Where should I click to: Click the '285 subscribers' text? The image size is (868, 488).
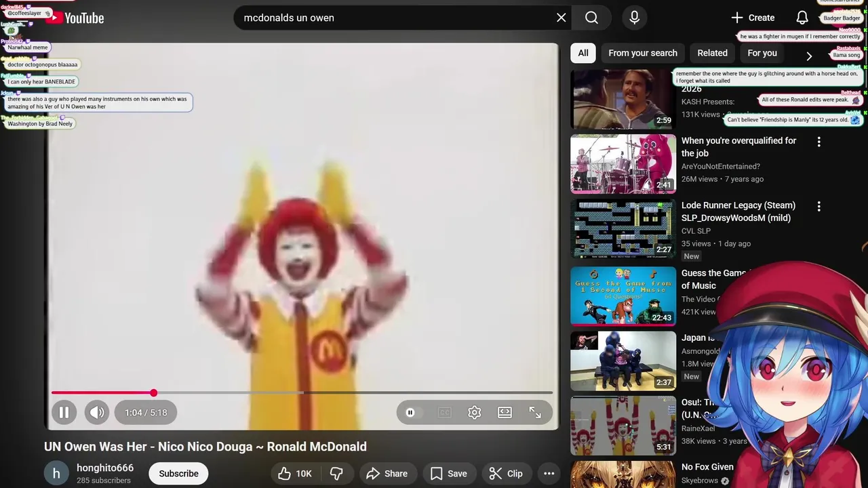(104, 481)
